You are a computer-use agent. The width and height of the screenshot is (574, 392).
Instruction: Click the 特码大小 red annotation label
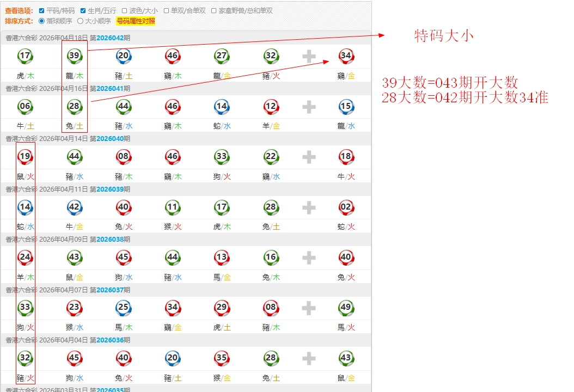click(x=444, y=36)
